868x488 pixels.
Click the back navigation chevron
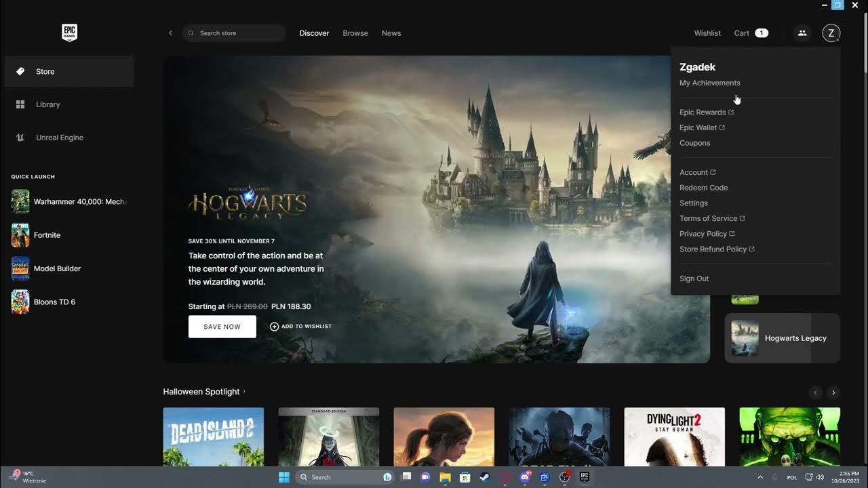pos(170,33)
